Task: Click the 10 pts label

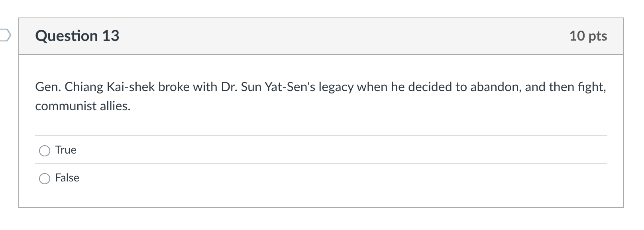Action: 588,36
